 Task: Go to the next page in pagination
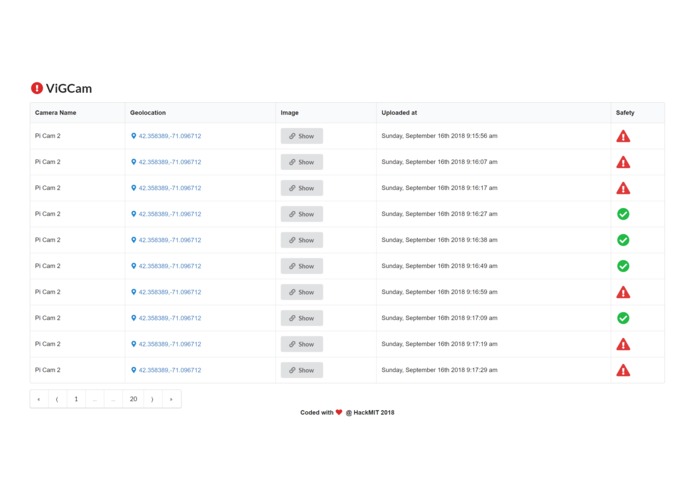152,399
